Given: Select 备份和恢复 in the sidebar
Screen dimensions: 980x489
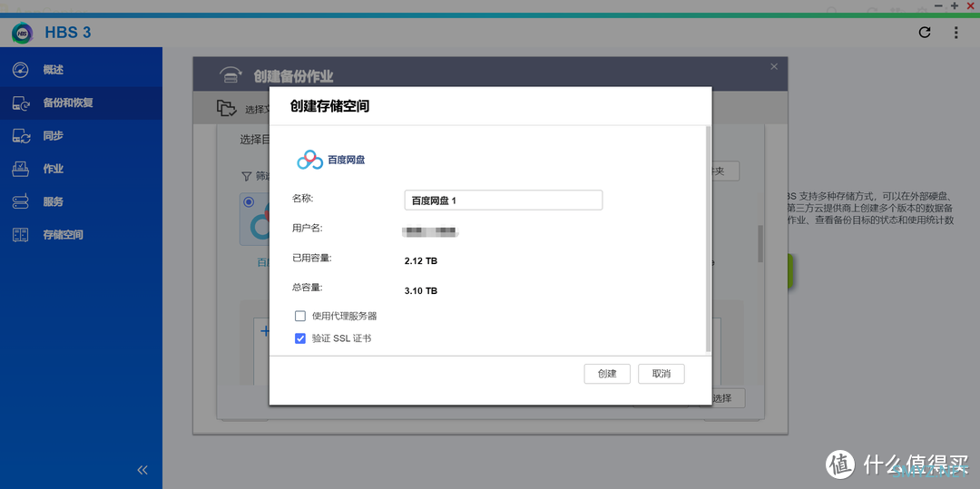Looking at the screenshot, I should (82, 103).
